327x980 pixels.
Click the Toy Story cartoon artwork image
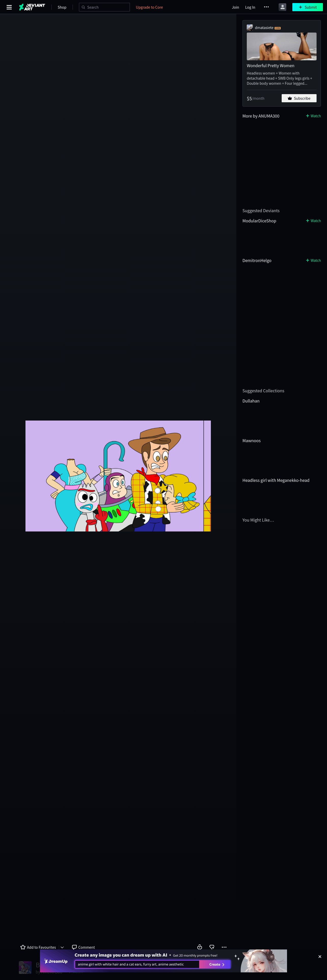118,476
